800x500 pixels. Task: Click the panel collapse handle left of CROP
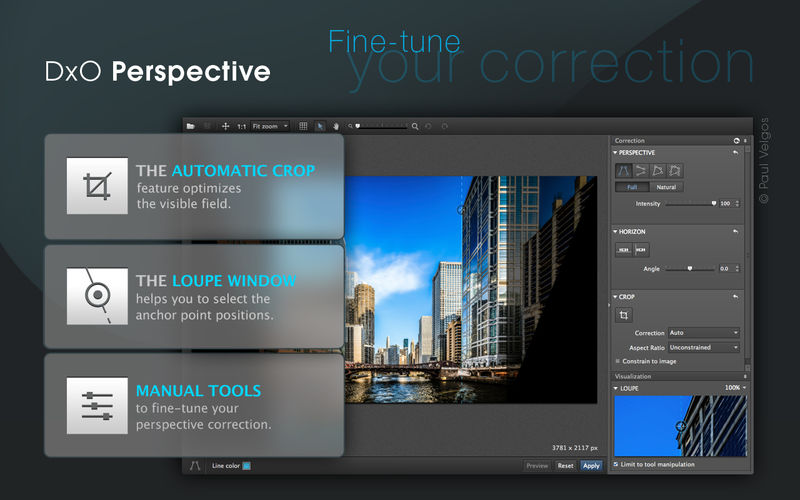(609, 305)
